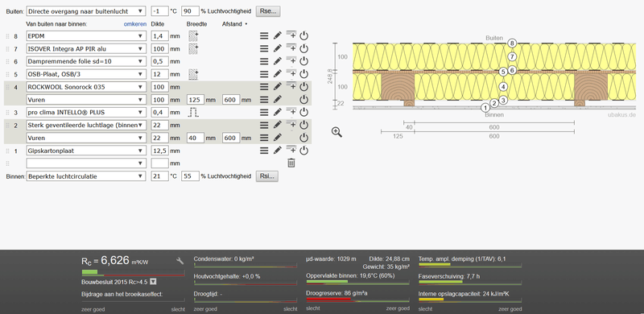Click the profile shape icon for INTELLO PLUS
This screenshot has width=644, height=314.
[x=193, y=112]
